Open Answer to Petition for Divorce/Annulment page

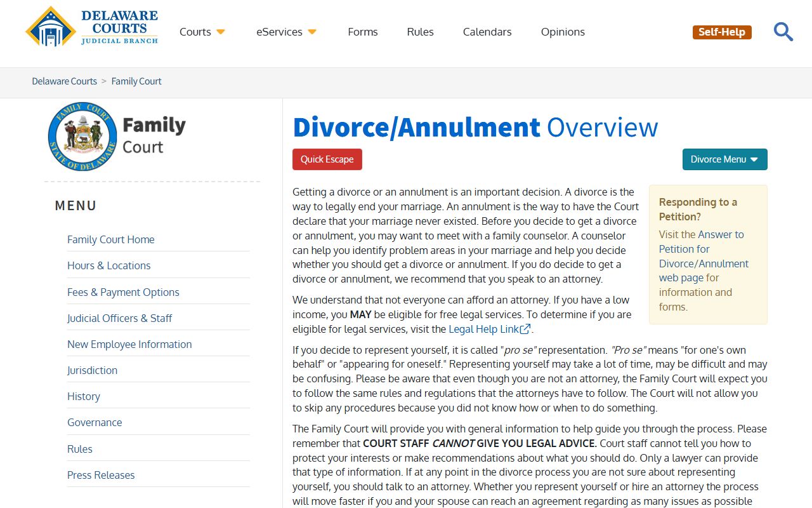704,256
